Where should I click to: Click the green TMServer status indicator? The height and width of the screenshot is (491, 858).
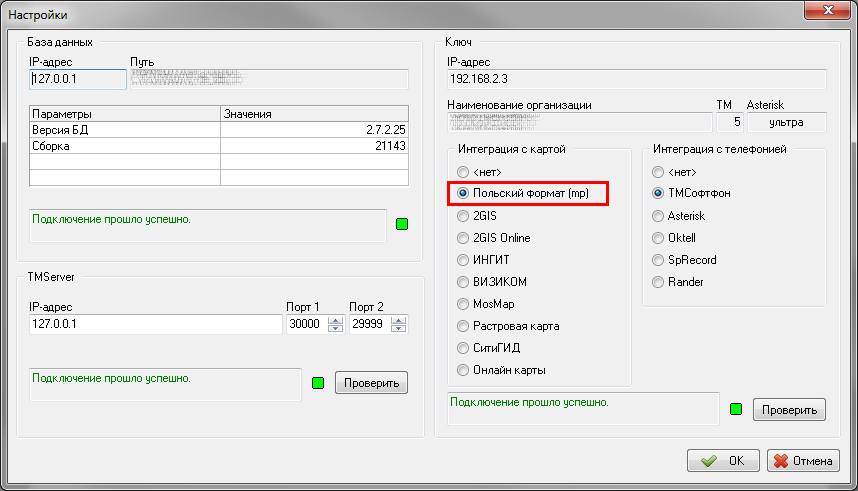(x=318, y=383)
